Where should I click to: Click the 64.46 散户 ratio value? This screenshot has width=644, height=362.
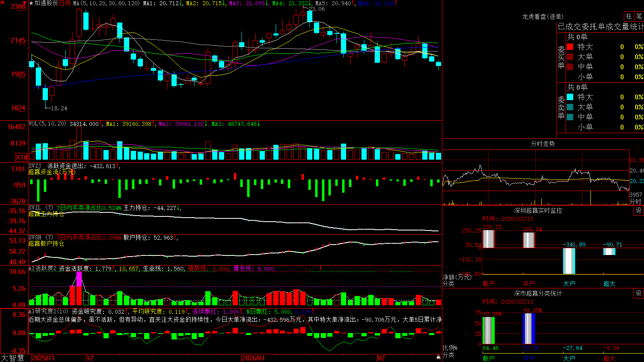click(x=490, y=348)
